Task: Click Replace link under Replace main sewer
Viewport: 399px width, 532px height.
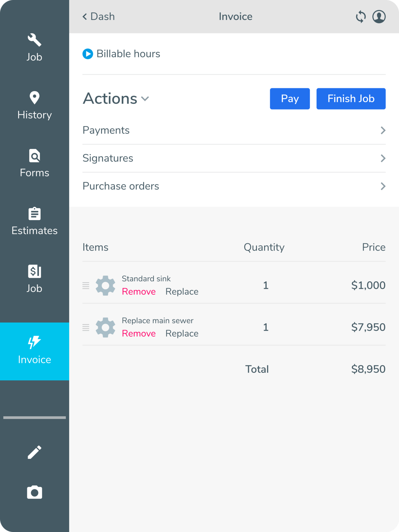Action: 182,334
